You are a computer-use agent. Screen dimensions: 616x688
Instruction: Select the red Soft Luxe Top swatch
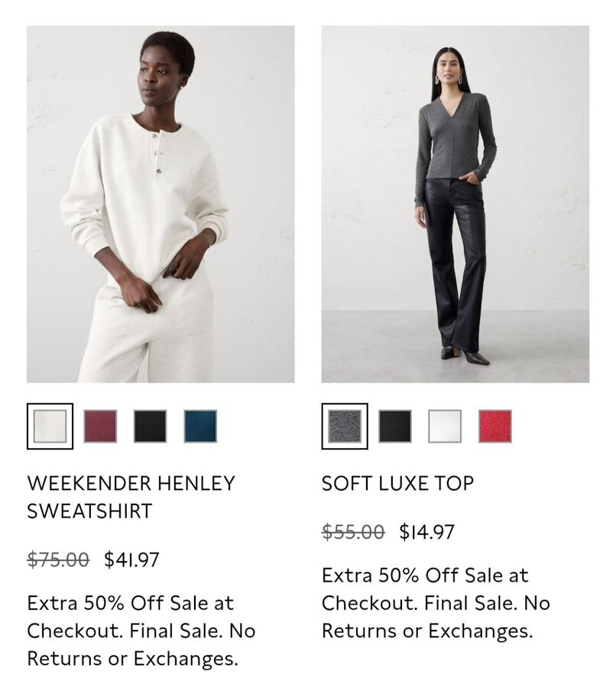(495, 426)
